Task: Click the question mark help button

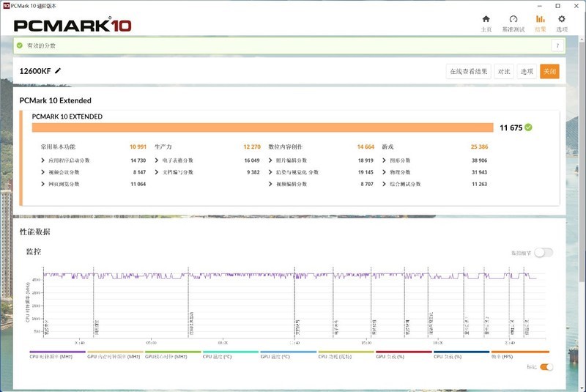Action: coord(557,45)
